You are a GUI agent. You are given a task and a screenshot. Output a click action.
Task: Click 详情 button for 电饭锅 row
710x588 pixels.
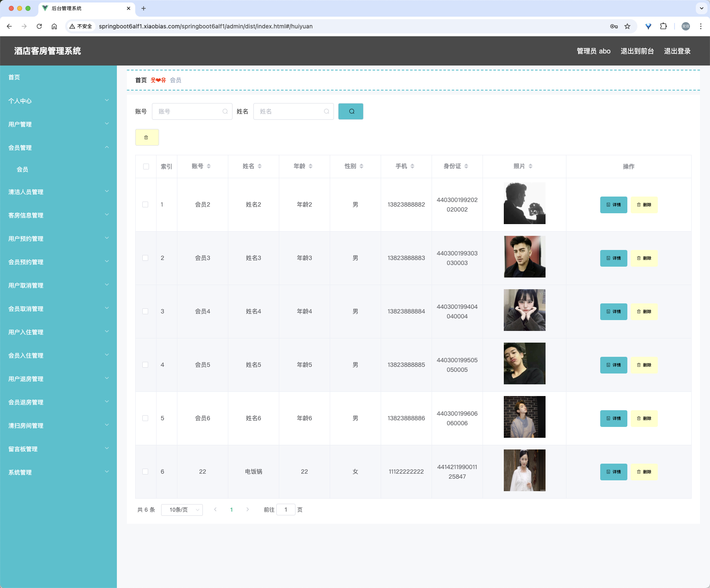pyautogui.click(x=614, y=472)
